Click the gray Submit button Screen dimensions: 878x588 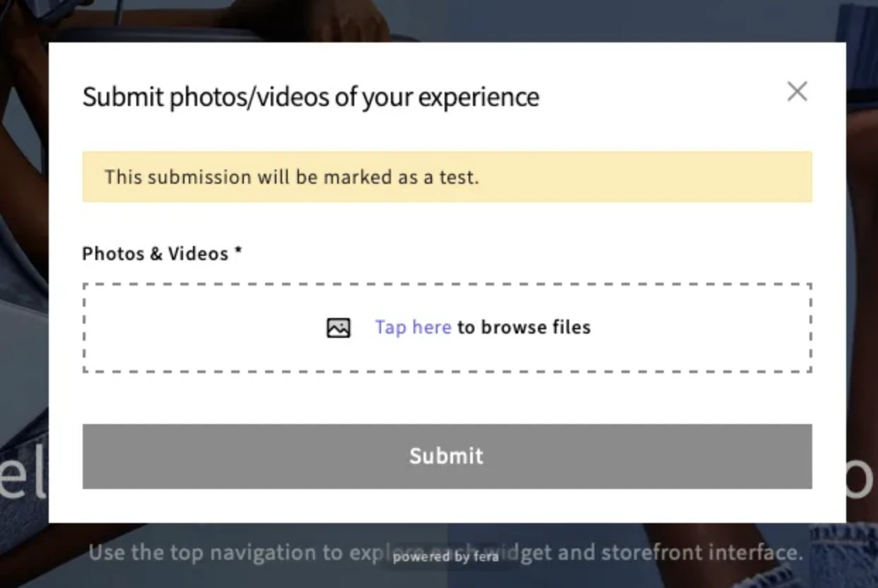447,456
